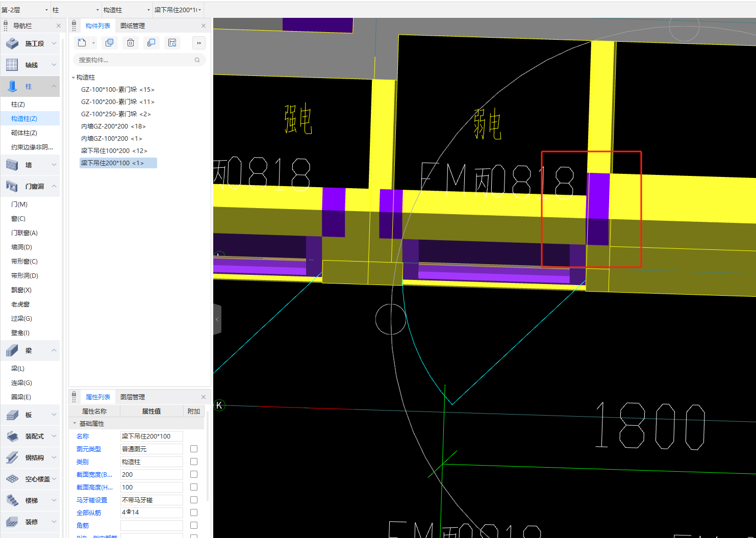Image resolution: width=756 pixels, height=538 pixels.
Task: Click the 梁 beam icon
Action: pyautogui.click(x=12, y=351)
